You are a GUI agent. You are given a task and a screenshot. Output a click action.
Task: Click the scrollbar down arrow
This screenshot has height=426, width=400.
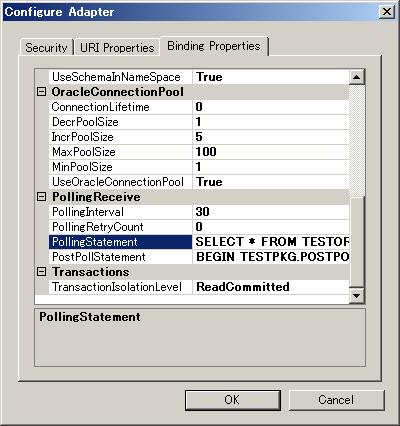(x=357, y=296)
